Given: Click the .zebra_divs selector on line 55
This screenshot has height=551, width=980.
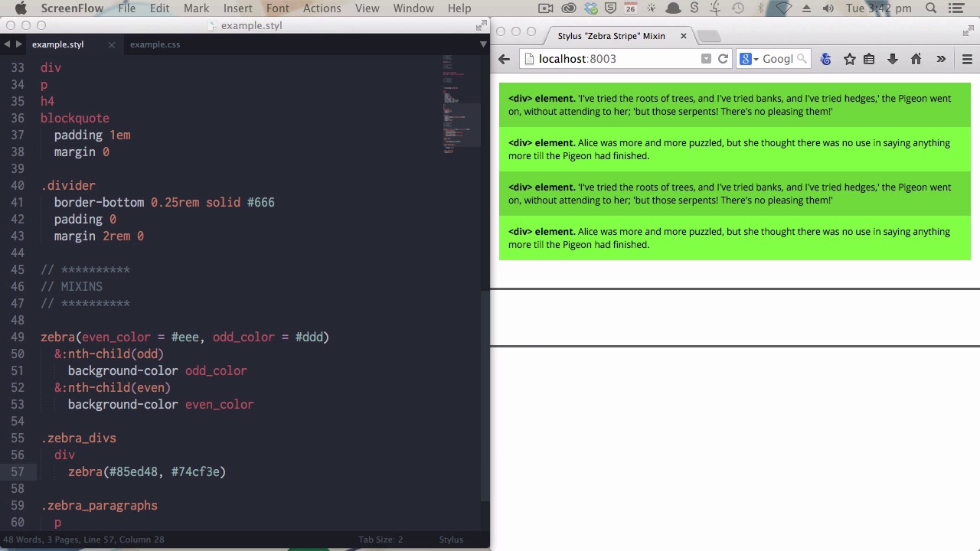Looking at the screenshot, I should (x=78, y=439).
